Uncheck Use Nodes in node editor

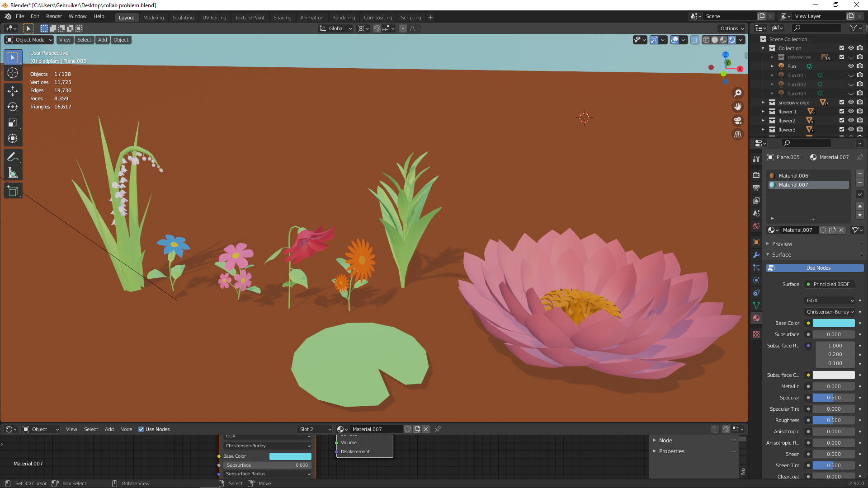tap(141, 429)
